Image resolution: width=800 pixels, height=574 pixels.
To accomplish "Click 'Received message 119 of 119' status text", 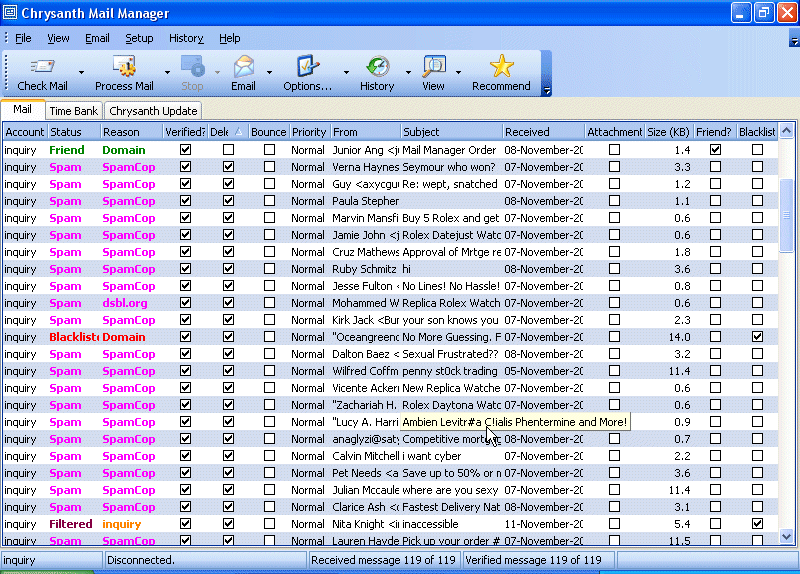I will pos(383,560).
